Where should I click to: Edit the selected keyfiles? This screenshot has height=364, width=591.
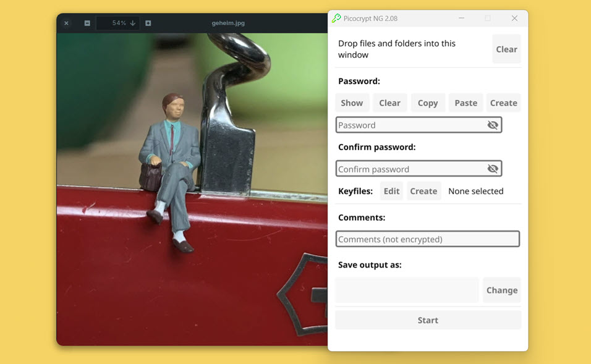coord(391,192)
